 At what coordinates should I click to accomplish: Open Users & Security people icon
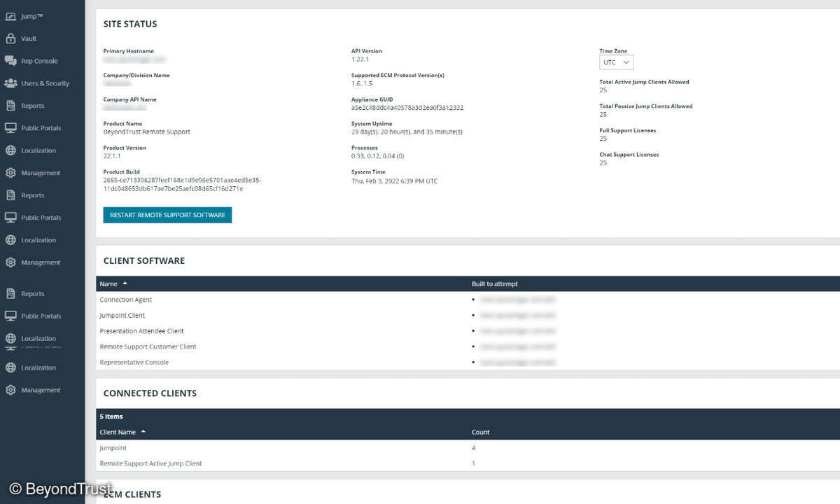tap(10, 83)
